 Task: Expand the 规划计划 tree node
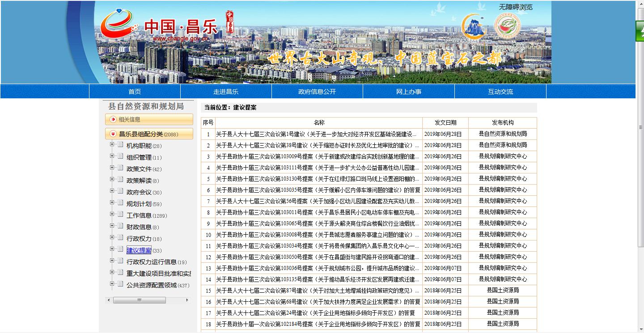tap(112, 202)
